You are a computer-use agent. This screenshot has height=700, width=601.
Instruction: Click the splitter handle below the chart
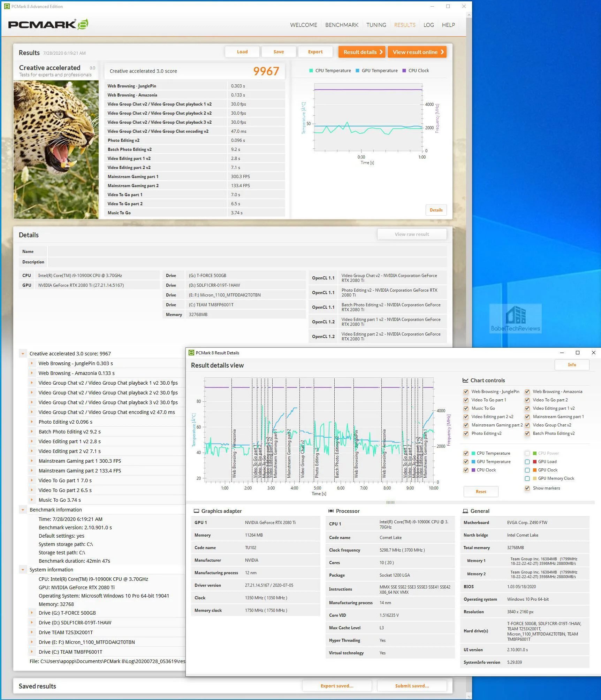click(390, 502)
